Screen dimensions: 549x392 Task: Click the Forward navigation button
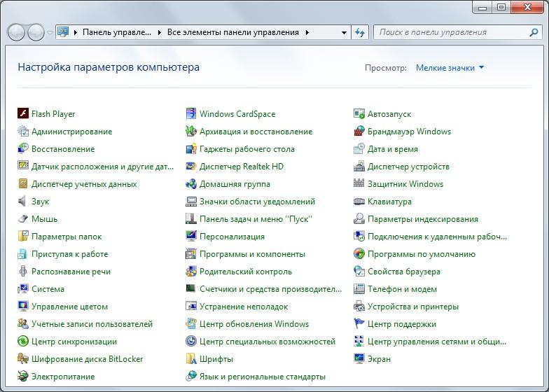pos(36,32)
